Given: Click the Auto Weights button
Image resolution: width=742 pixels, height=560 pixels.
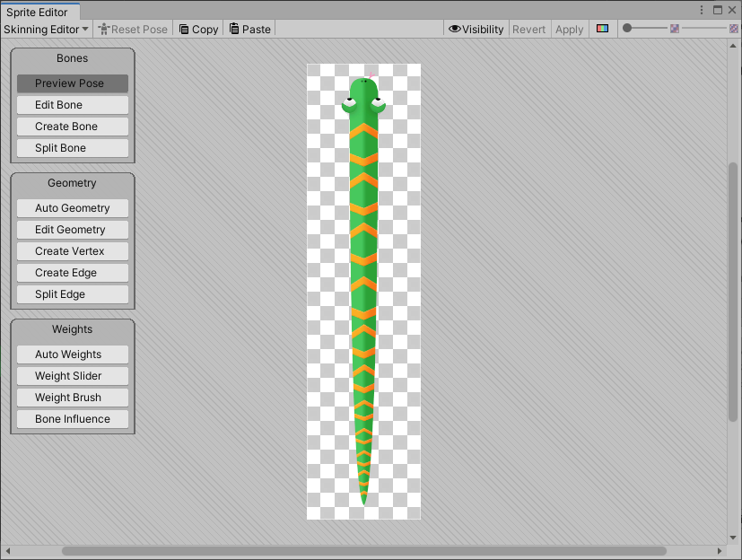Looking at the screenshot, I should click(72, 354).
